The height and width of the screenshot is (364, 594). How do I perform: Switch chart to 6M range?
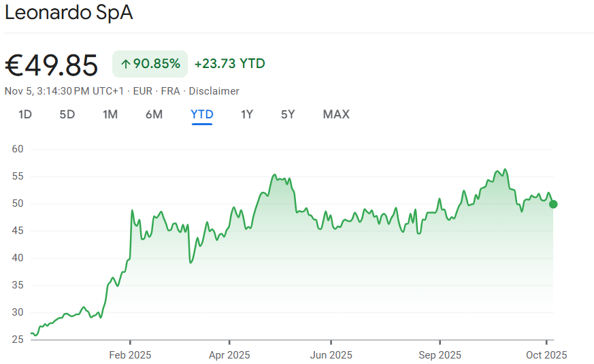pyautogui.click(x=154, y=114)
